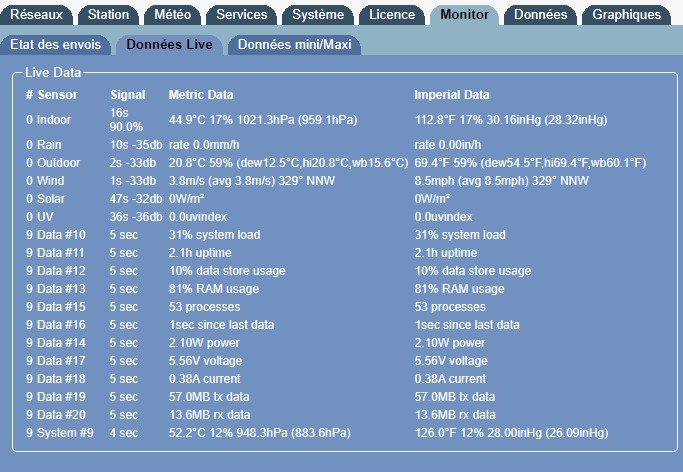Click the Signal column header
The image size is (683, 472).
coord(127,95)
